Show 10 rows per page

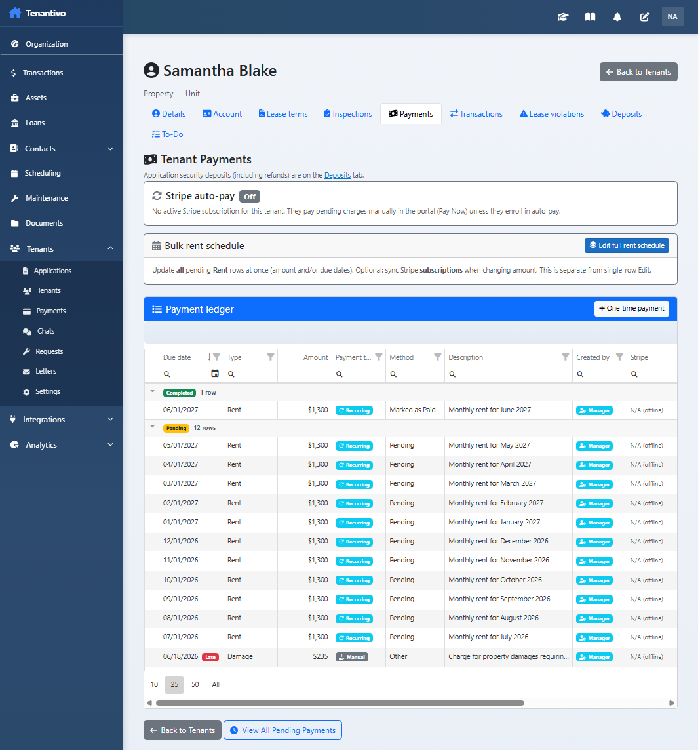[154, 684]
